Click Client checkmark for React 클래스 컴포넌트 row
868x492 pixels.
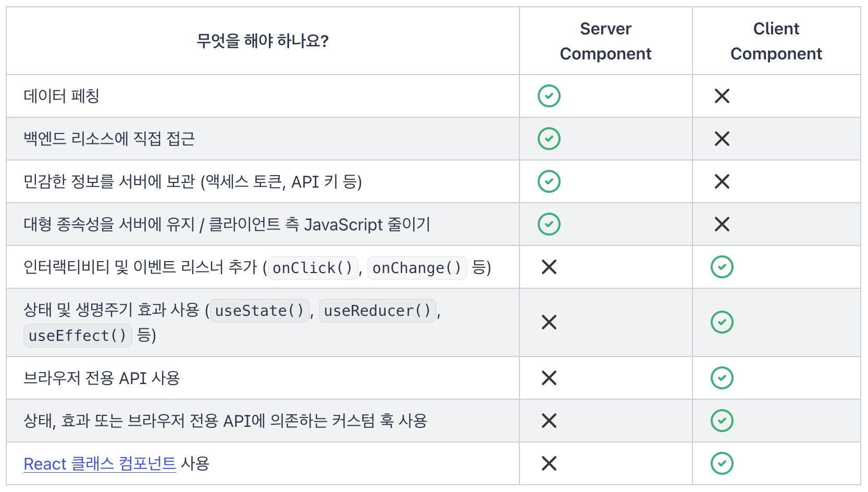coord(722,463)
